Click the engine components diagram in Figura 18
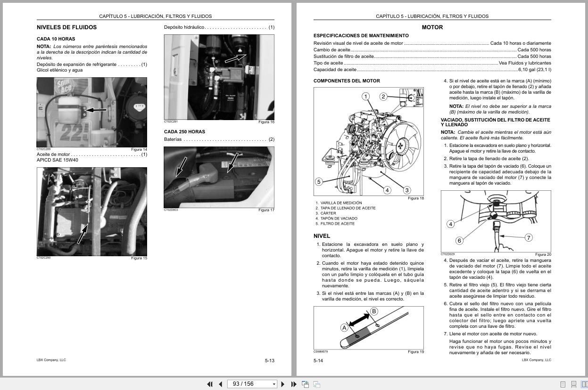The image size is (588, 390). tap(369, 141)
